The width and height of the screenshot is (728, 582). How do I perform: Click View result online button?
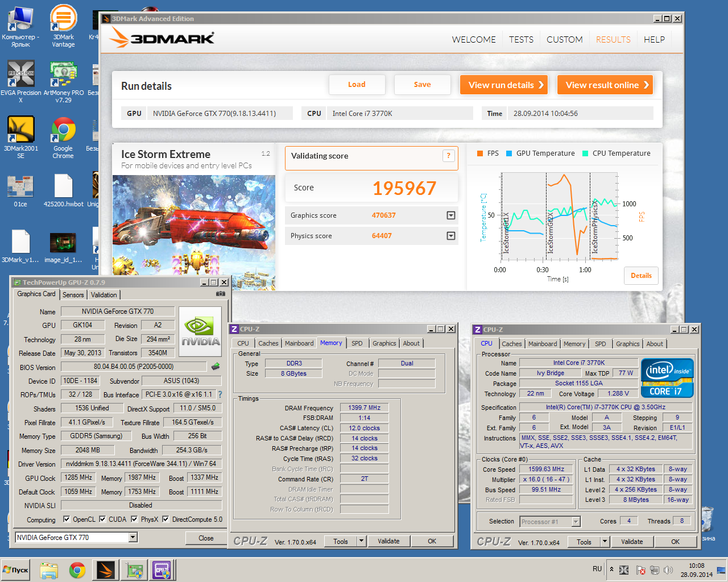[x=605, y=85]
